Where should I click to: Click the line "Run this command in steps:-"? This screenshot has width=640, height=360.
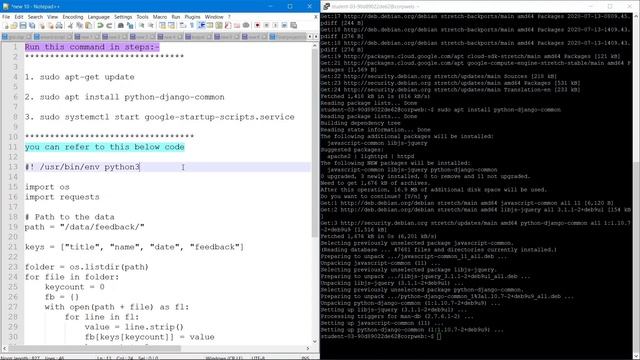pyautogui.click(x=92, y=47)
